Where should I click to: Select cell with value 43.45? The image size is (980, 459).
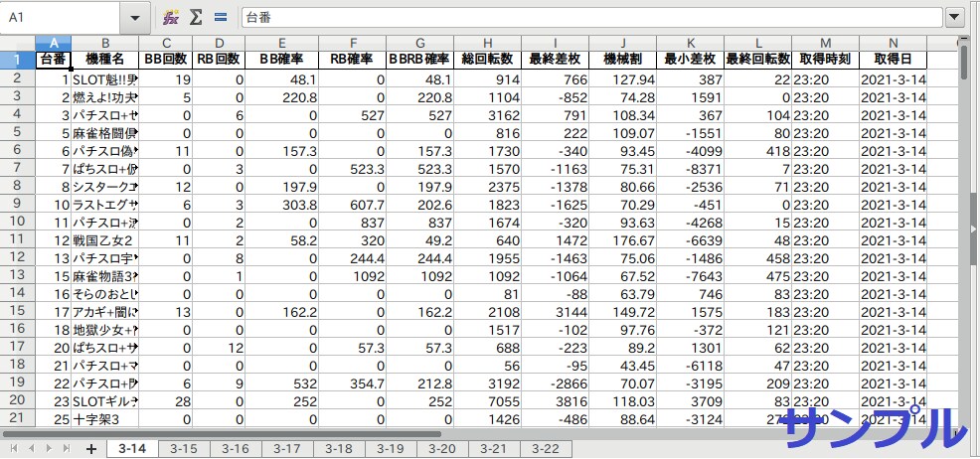coord(622,366)
